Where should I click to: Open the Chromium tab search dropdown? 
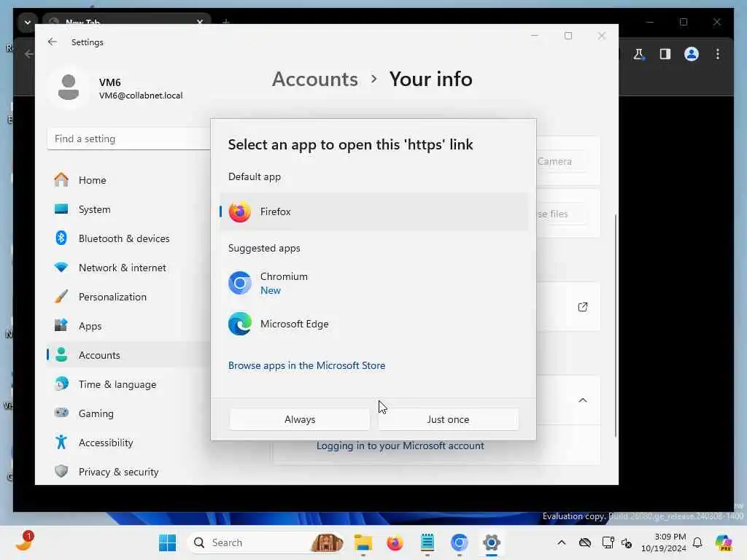pos(28,22)
